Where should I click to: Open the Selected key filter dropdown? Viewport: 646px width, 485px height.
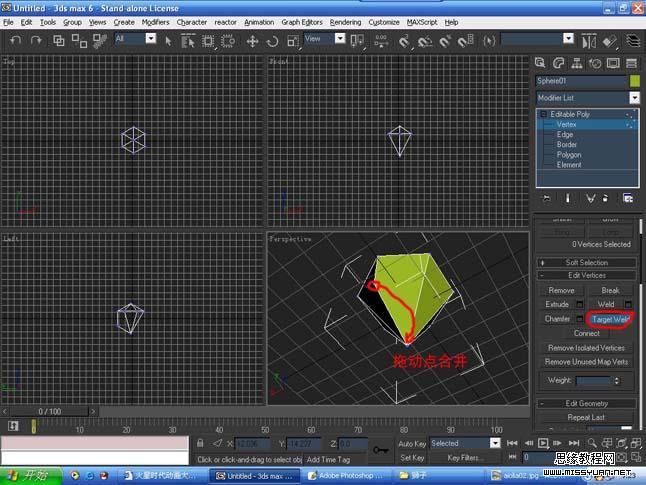(495, 443)
